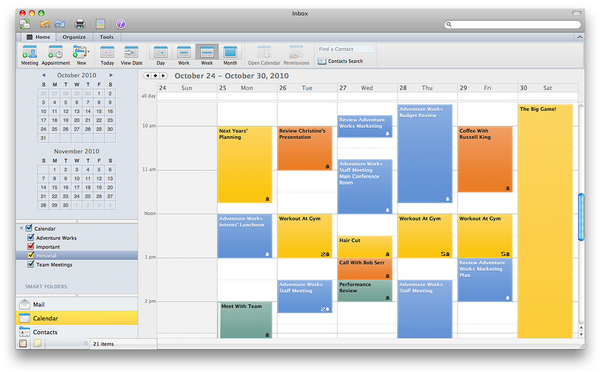Select Adventure Works Interns' Luncheon event
This screenshot has width=600, height=372.
[245, 236]
